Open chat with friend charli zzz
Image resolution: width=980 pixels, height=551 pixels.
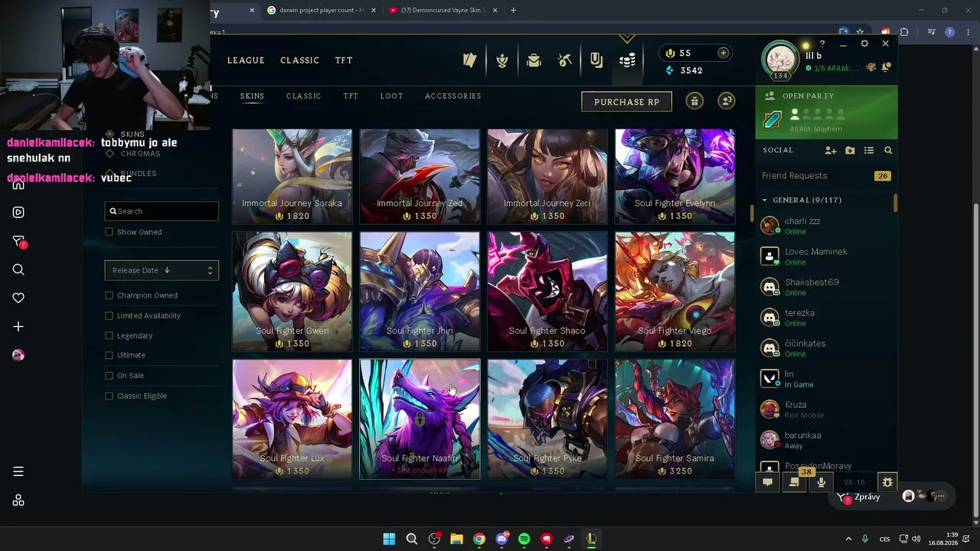826,226
